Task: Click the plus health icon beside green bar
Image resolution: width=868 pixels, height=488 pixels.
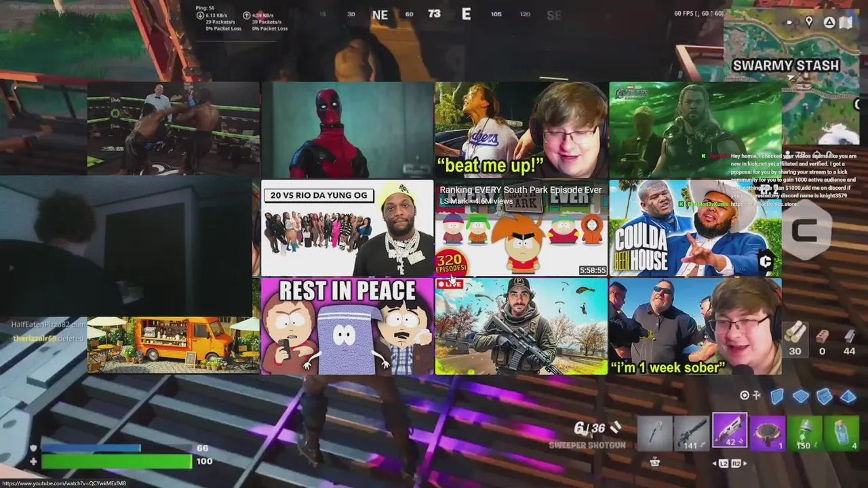Action: point(33,462)
